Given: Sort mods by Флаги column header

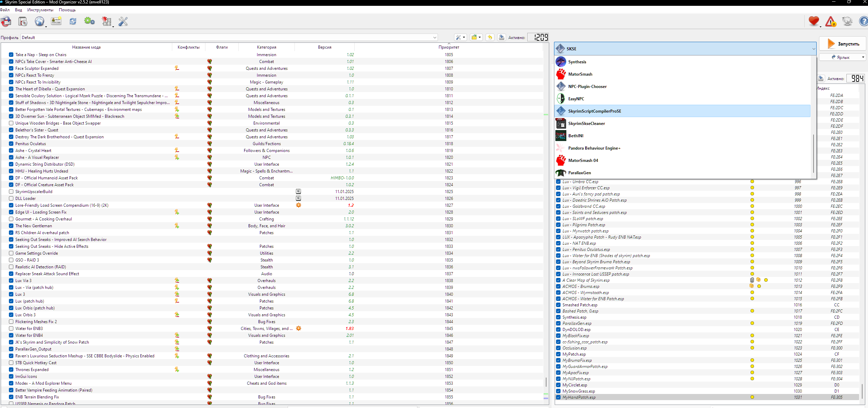Looking at the screenshot, I should pos(222,47).
